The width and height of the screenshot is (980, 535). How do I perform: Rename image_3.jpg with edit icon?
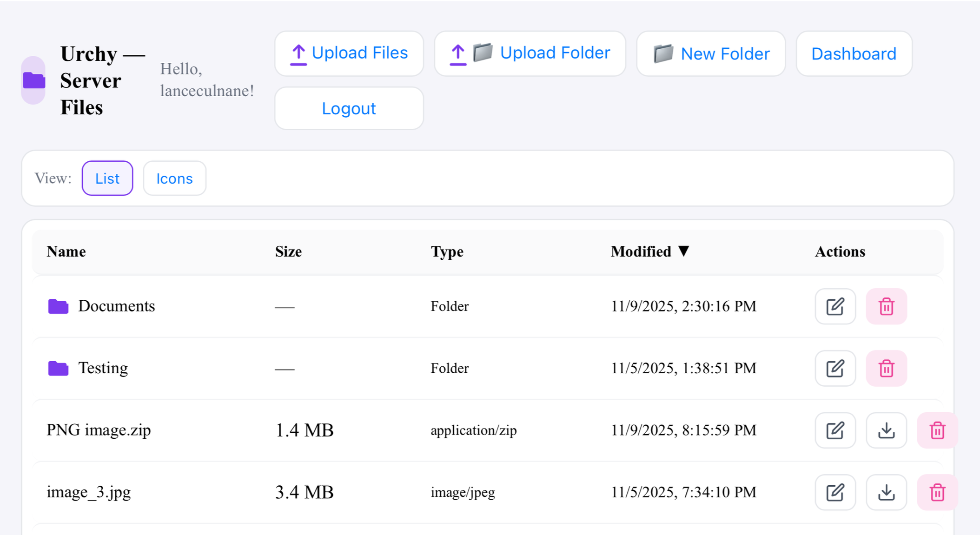coord(835,492)
